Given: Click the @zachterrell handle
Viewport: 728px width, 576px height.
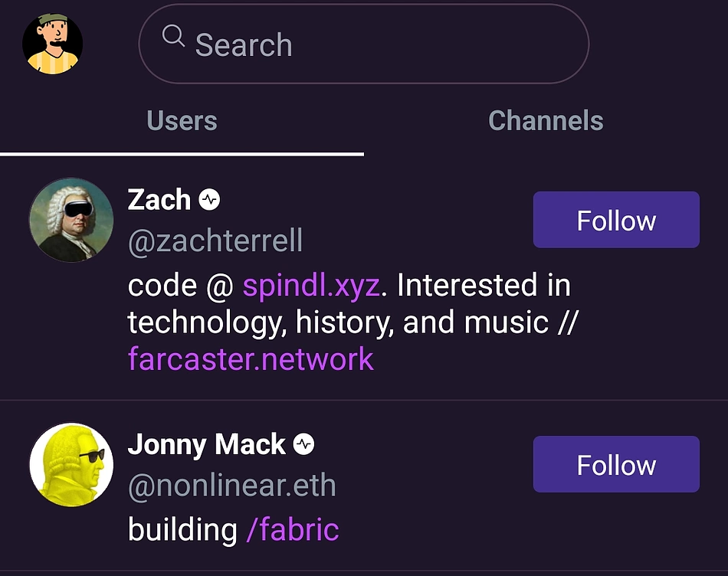Looking at the screenshot, I should [x=215, y=241].
